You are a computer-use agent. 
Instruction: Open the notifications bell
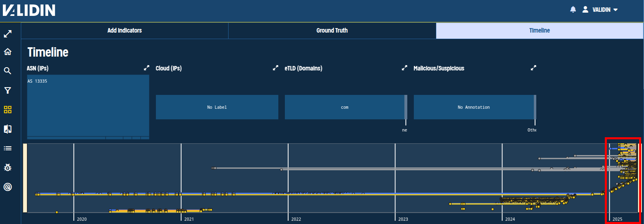[573, 9]
